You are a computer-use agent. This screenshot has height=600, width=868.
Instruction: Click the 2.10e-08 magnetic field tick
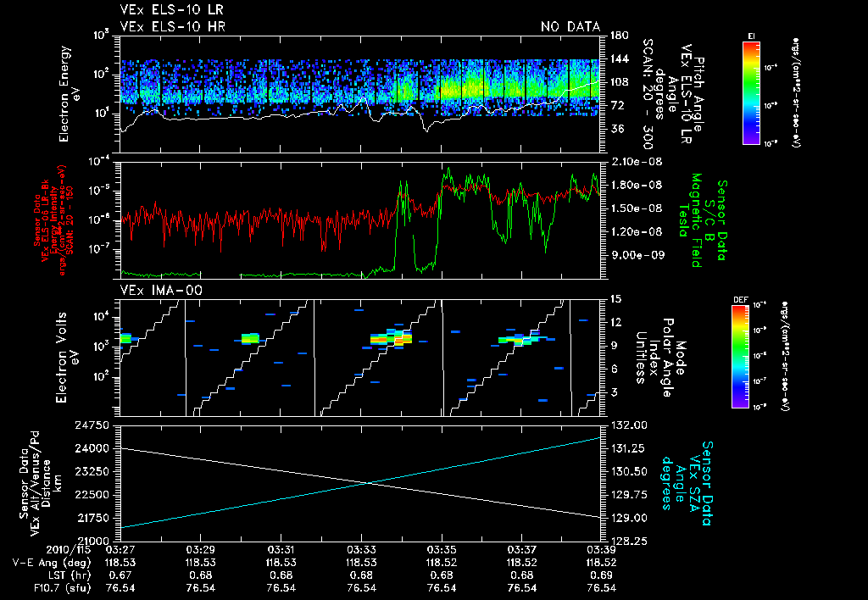[636, 162]
